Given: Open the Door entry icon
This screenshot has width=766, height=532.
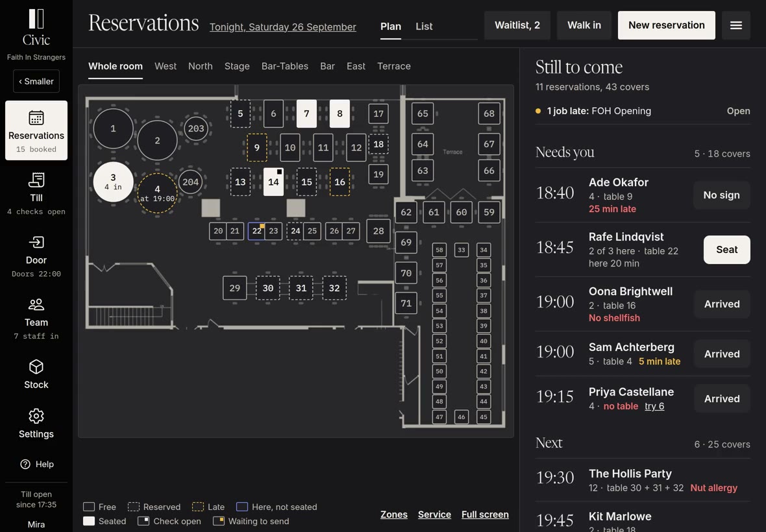Looking at the screenshot, I should (36, 243).
